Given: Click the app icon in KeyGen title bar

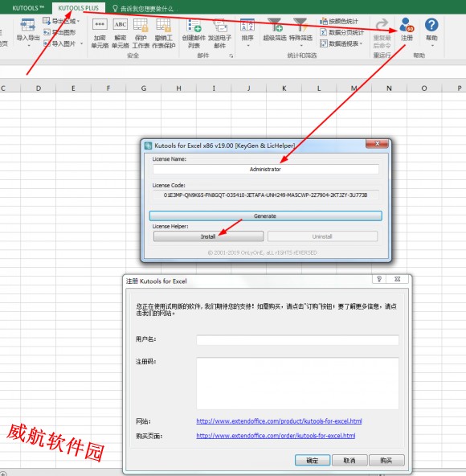Looking at the screenshot, I should 148,146.
